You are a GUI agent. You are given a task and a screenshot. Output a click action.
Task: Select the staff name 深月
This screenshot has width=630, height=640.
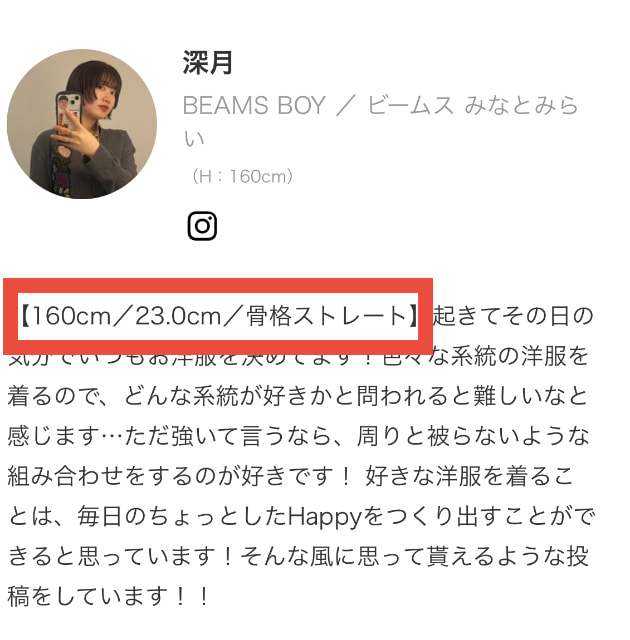point(208,62)
